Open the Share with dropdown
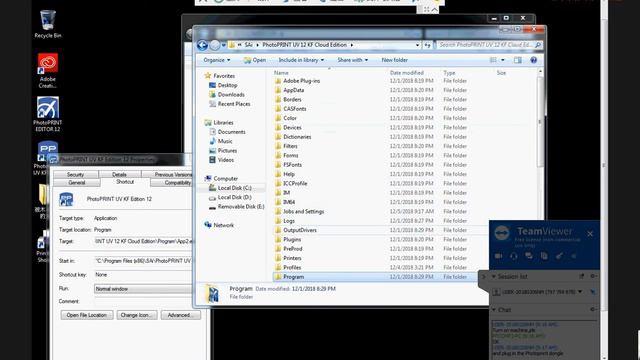Screen dimensions: 640x360 pyautogui.click(x=352, y=60)
